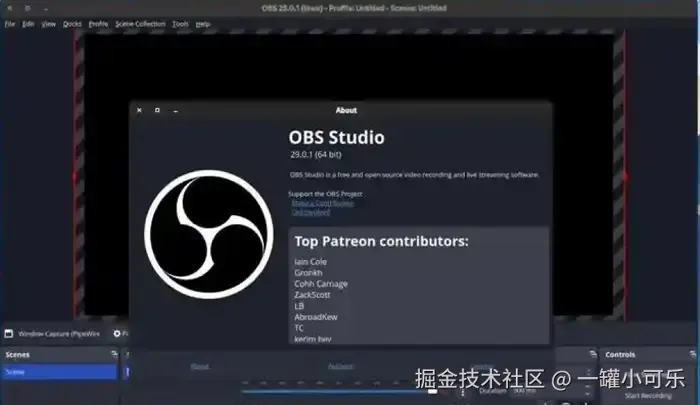Open the Tools menu

[x=180, y=24]
